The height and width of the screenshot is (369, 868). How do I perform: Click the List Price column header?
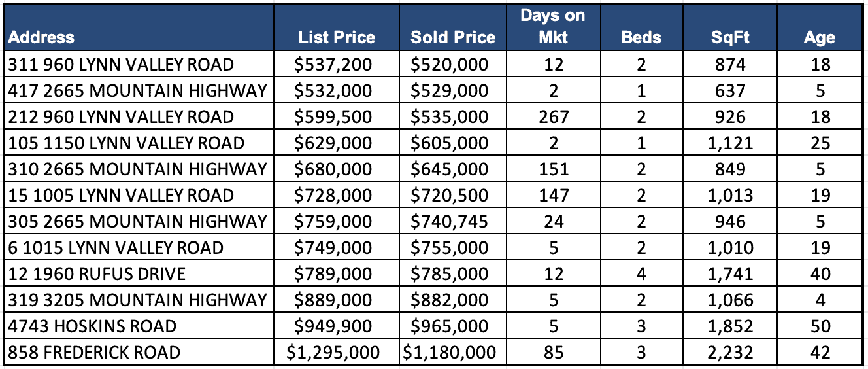click(x=336, y=37)
